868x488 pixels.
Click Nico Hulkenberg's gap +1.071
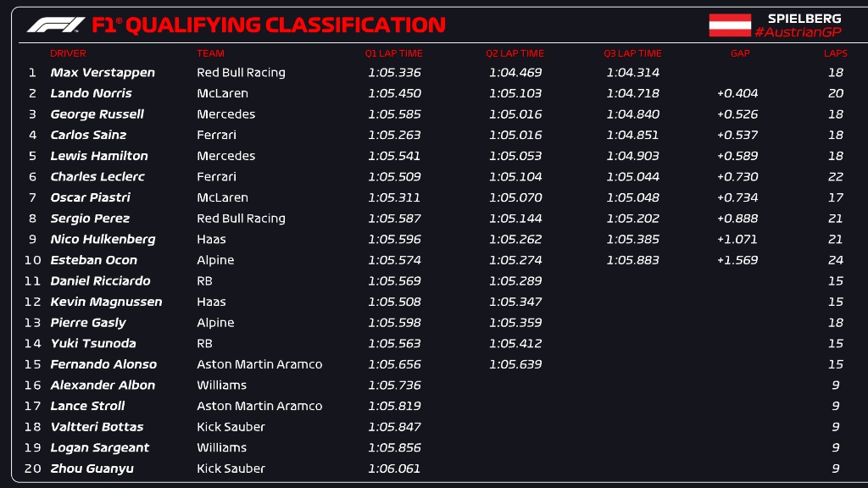(737, 239)
